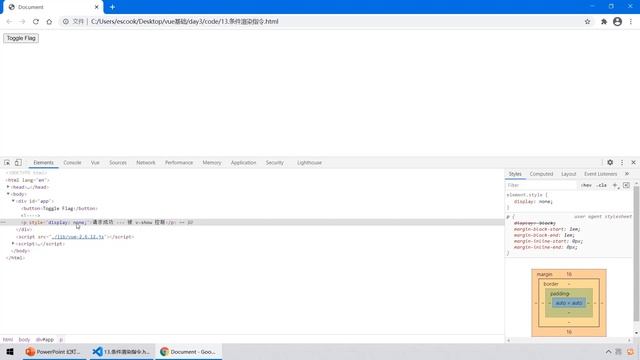Edit the display none value in element.style

tap(545, 202)
